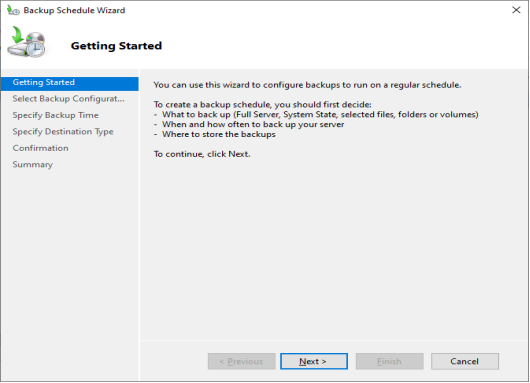Click the small wizard icon in title bar
The height and width of the screenshot is (383, 530).
(13, 10)
